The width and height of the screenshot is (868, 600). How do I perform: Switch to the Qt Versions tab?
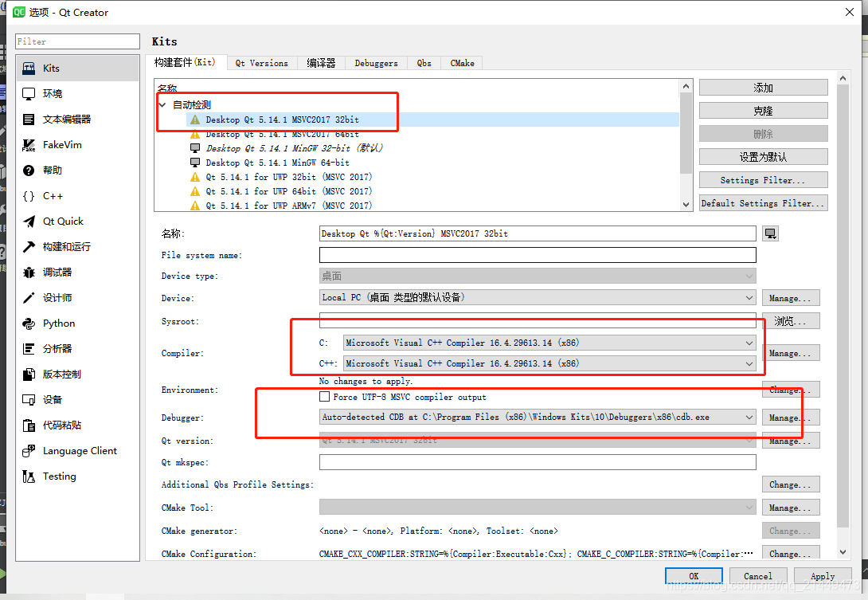pos(262,63)
